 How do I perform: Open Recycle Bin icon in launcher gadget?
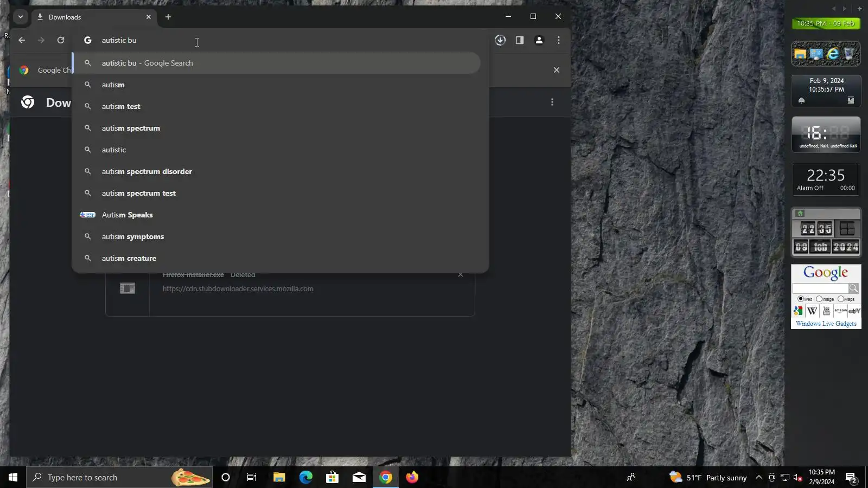click(849, 53)
